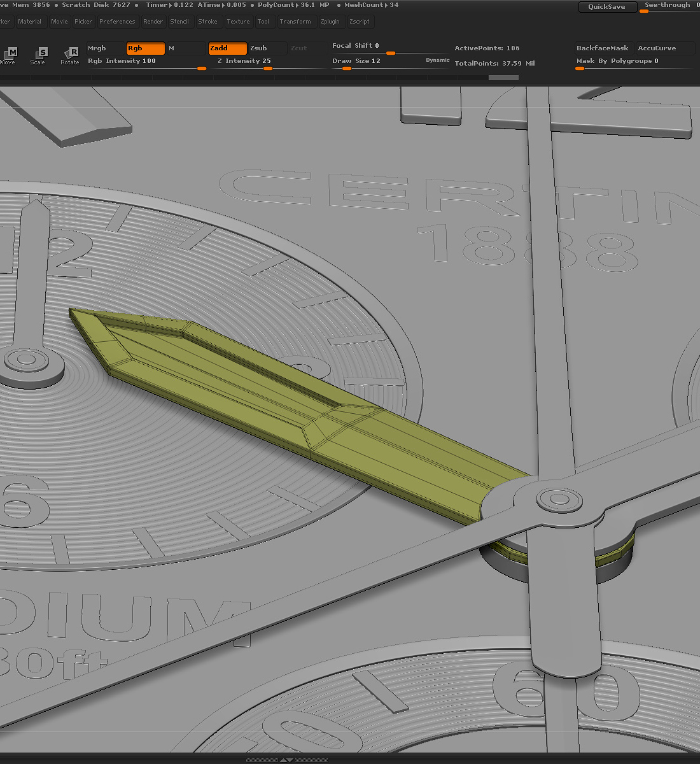The height and width of the screenshot is (764, 700).
Task: Adjust the See-through slider
Action: click(671, 6)
